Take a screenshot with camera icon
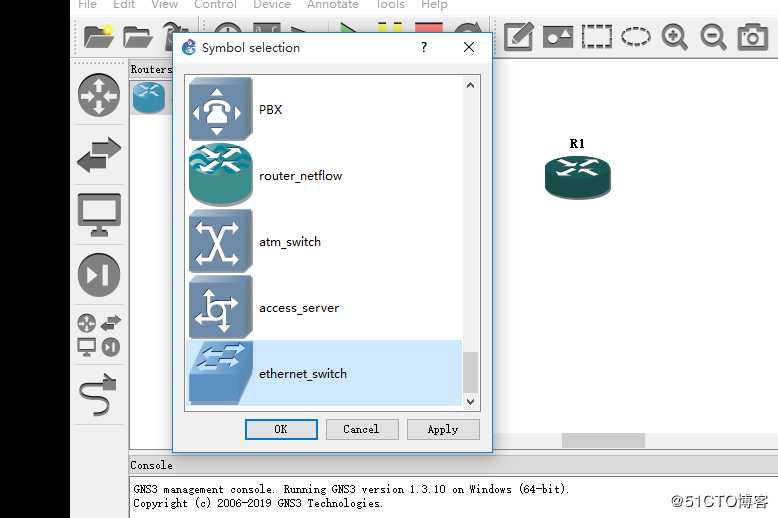The image size is (778, 518). pos(753,37)
